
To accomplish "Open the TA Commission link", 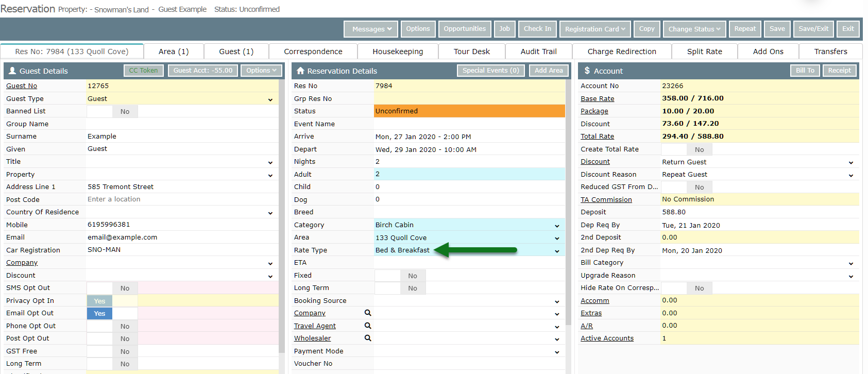I will pyautogui.click(x=606, y=199).
